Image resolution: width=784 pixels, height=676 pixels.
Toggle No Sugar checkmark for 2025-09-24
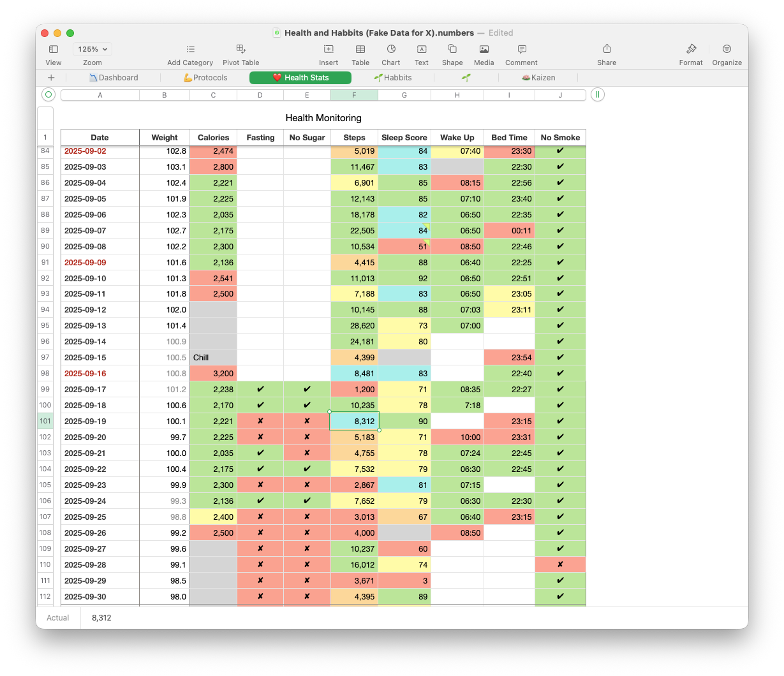point(307,501)
